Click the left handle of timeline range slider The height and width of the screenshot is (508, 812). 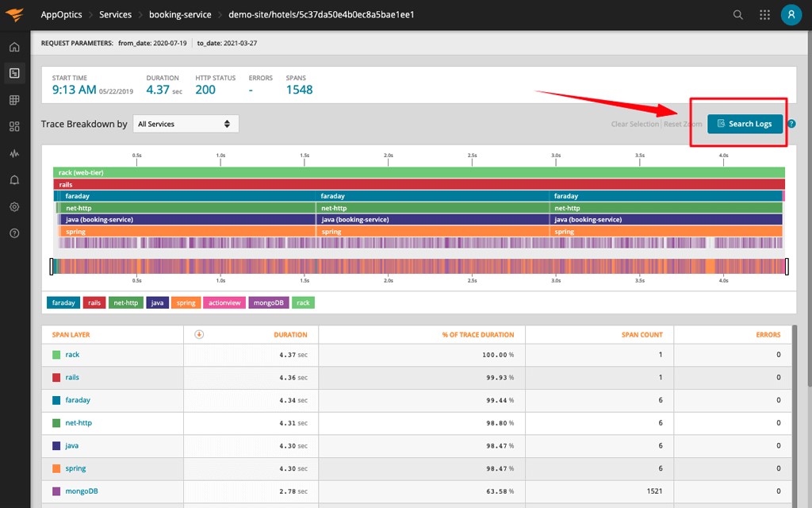coord(52,267)
